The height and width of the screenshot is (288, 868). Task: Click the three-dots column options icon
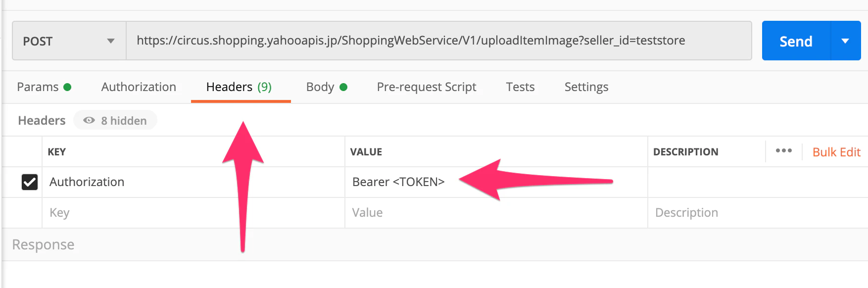click(783, 151)
